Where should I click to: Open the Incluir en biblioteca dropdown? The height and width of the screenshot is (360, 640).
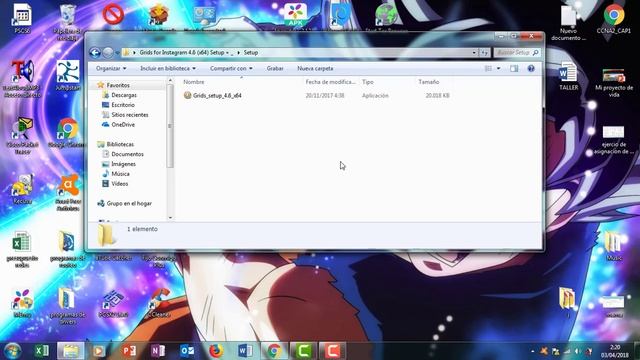[x=168, y=69]
